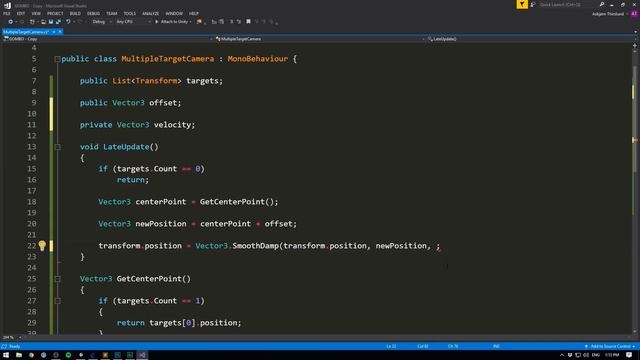Open the PROJECT menu
Screen dimensions: 640x360
tap(55, 13)
